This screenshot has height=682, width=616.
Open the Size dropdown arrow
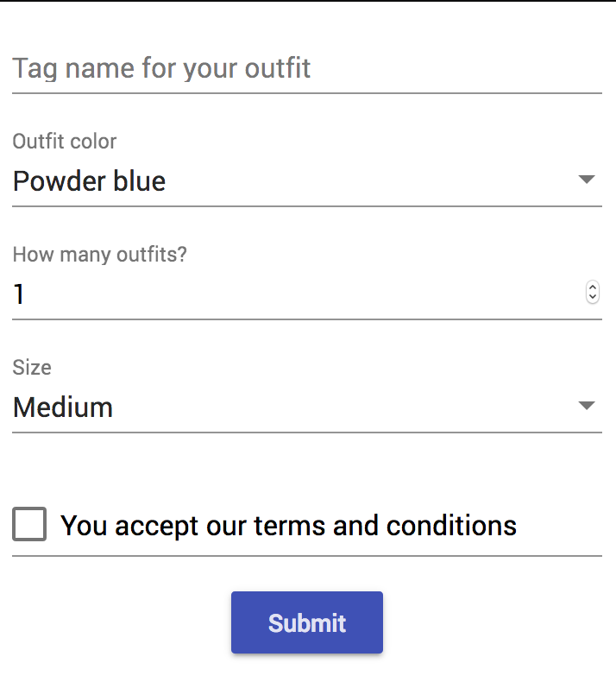coord(587,406)
